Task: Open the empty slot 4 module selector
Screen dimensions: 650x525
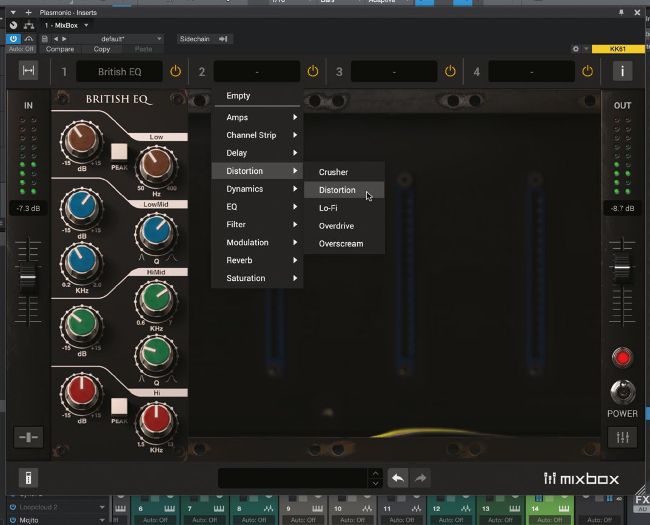Action: click(x=531, y=71)
